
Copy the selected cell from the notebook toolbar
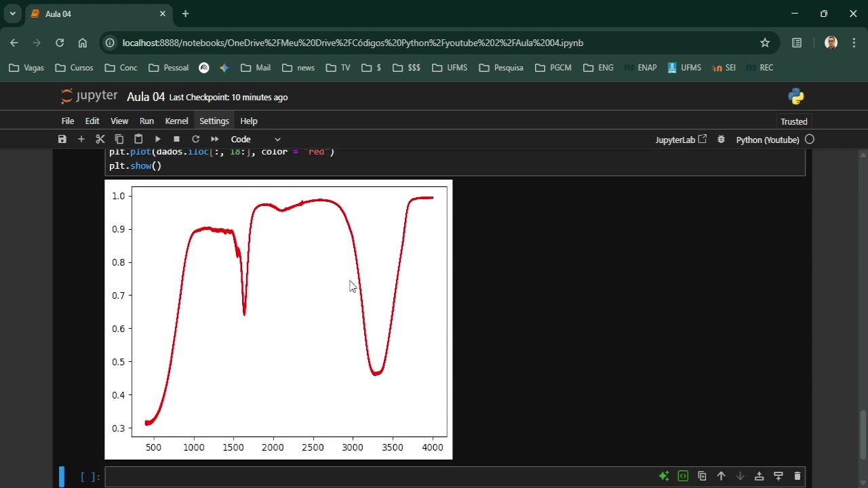119,139
